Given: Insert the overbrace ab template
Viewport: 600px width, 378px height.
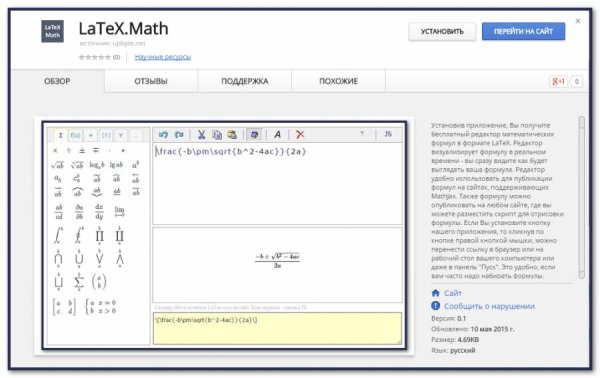Looking at the screenshot, I should pyautogui.click(x=77, y=191).
